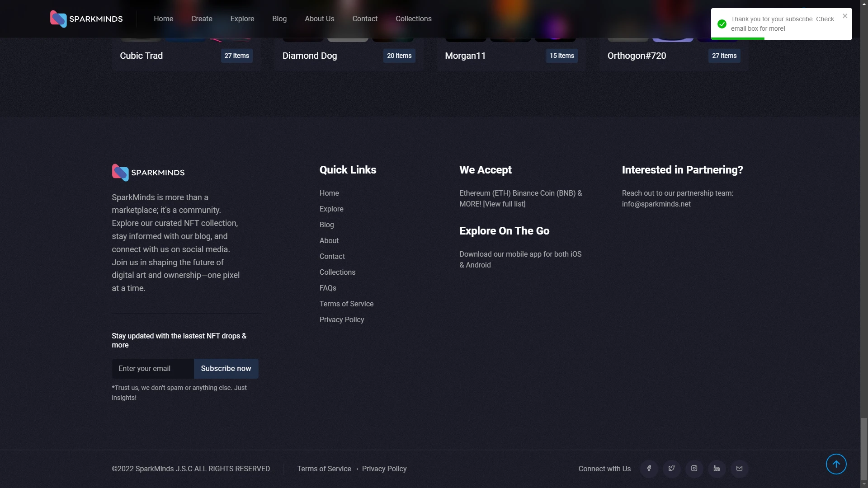Image resolution: width=868 pixels, height=488 pixels.
Task: Click the scroll-to-top arrow button
Action: [x=836, y=464]
